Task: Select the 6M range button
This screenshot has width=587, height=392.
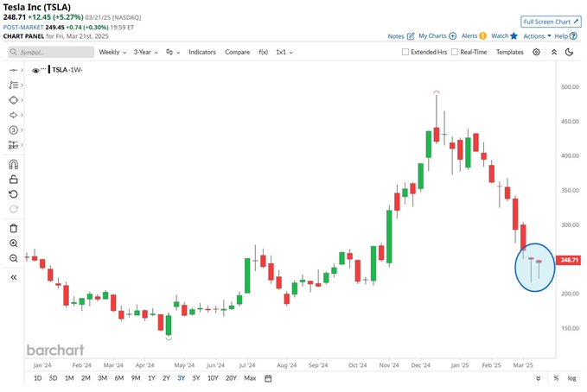Action: click(x=119, y=378)
